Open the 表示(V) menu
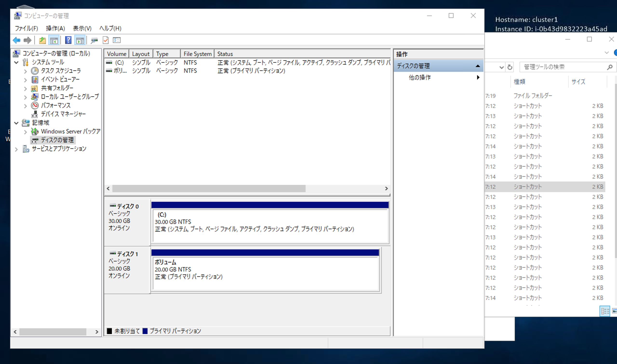The height and width of the screenshot is (364, 617). (x=82, y=28)
